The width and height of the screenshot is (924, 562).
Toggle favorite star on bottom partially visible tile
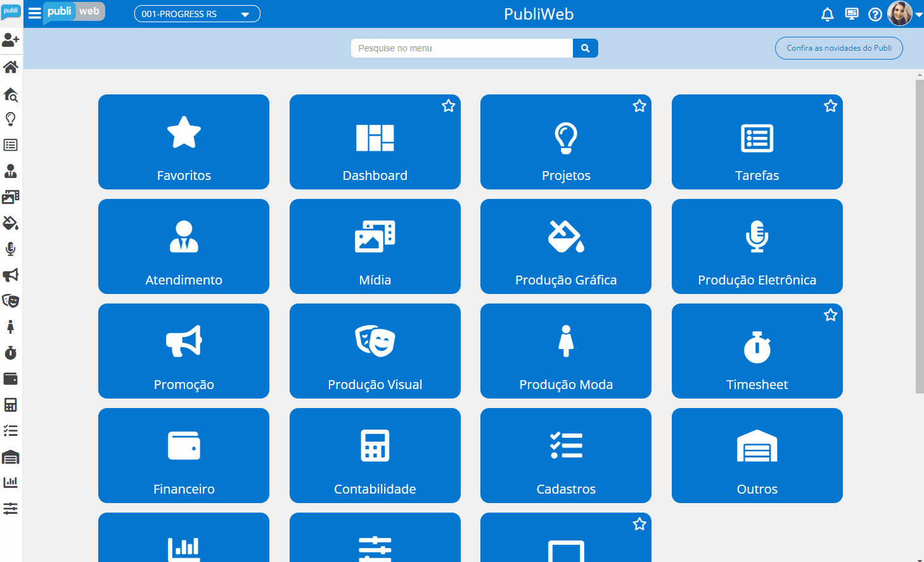point(639,524)
